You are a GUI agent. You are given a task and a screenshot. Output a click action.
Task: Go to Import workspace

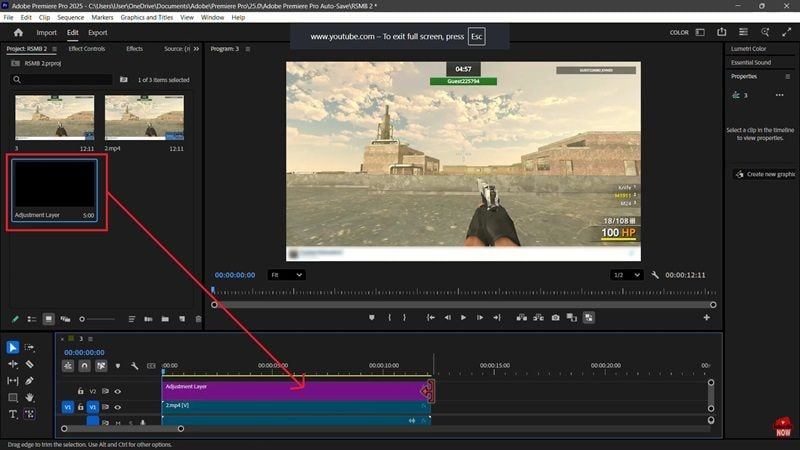point(46,33)
